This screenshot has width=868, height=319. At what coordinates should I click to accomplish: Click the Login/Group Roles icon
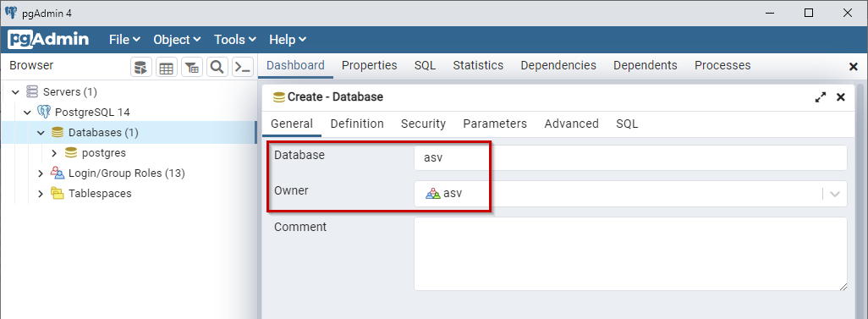point(57,173)
